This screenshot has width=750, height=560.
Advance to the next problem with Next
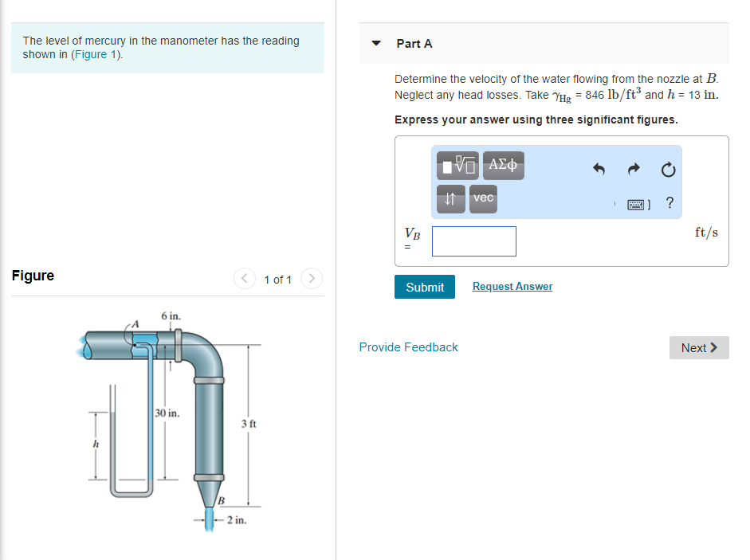[x=698, y=347]
